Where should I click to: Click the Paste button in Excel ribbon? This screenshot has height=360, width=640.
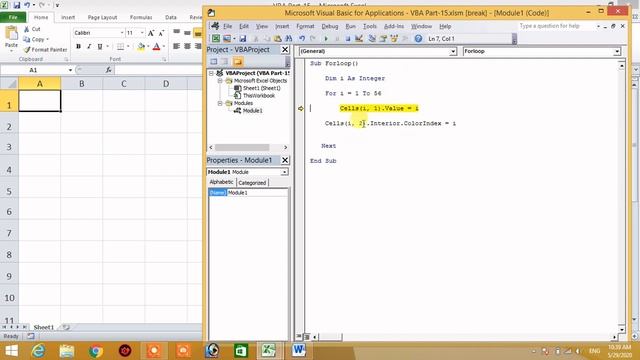click(11, 37)
